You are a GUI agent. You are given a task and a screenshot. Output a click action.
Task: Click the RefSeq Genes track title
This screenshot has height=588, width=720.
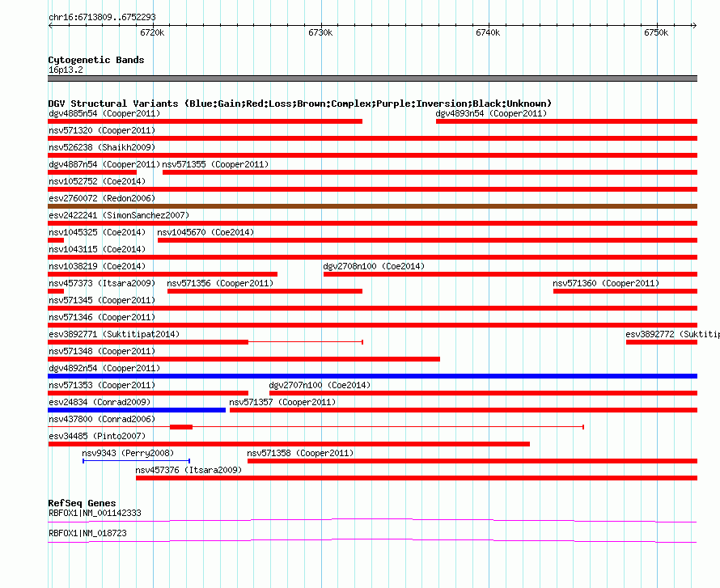[x=82, y=503]
